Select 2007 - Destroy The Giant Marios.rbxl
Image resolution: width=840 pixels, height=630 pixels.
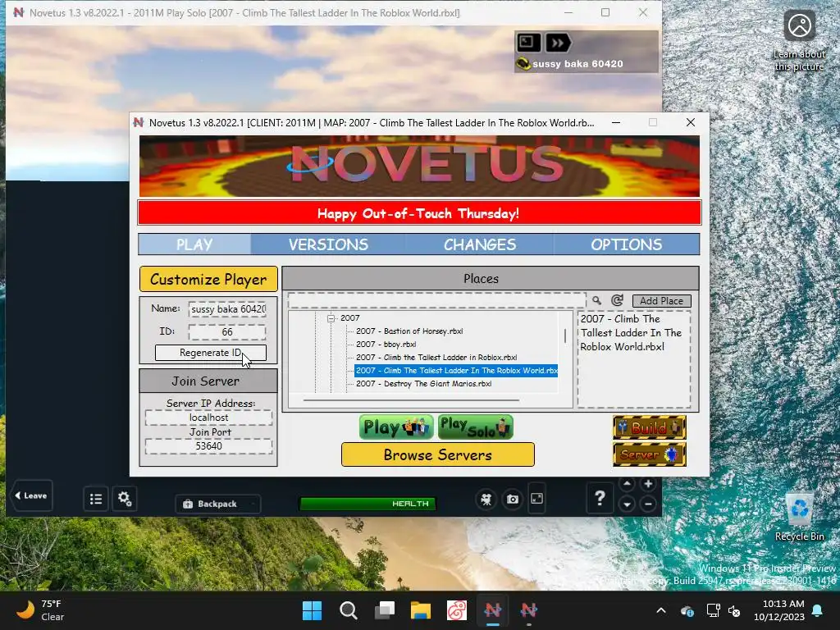[423, 384]
